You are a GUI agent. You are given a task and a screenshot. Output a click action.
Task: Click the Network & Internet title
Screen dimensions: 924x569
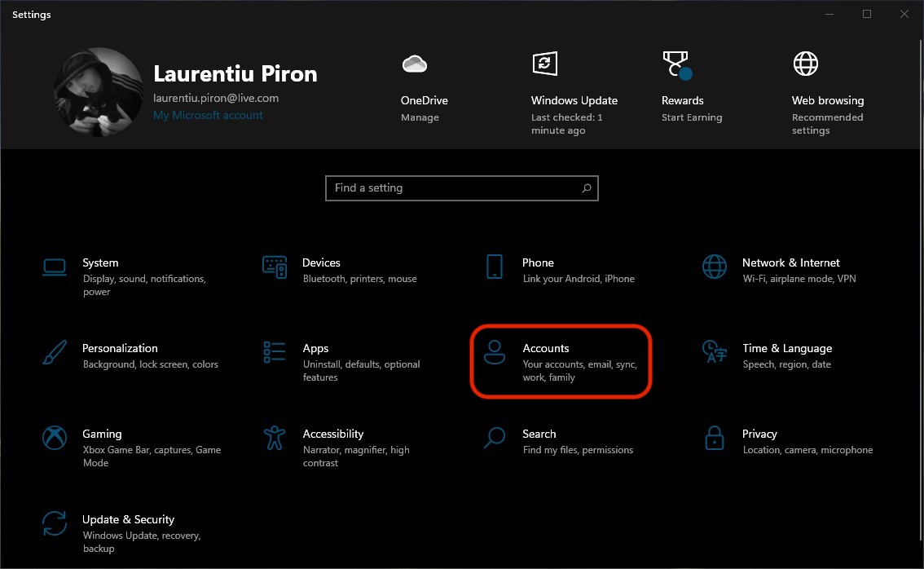coord(791,263)
